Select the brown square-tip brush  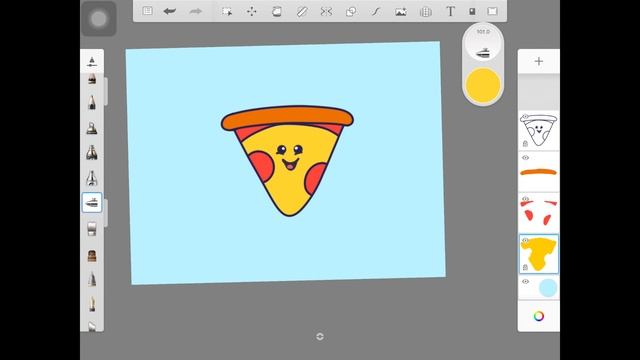(92, 256)
